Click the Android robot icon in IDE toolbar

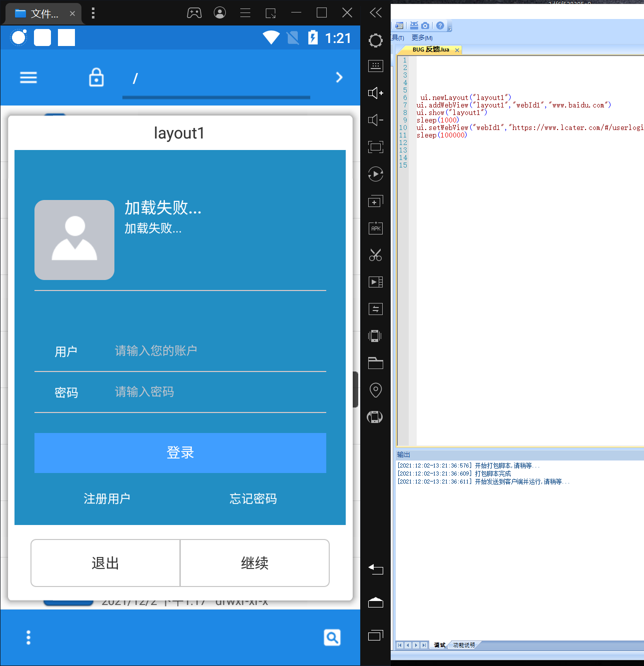[414, 25]
